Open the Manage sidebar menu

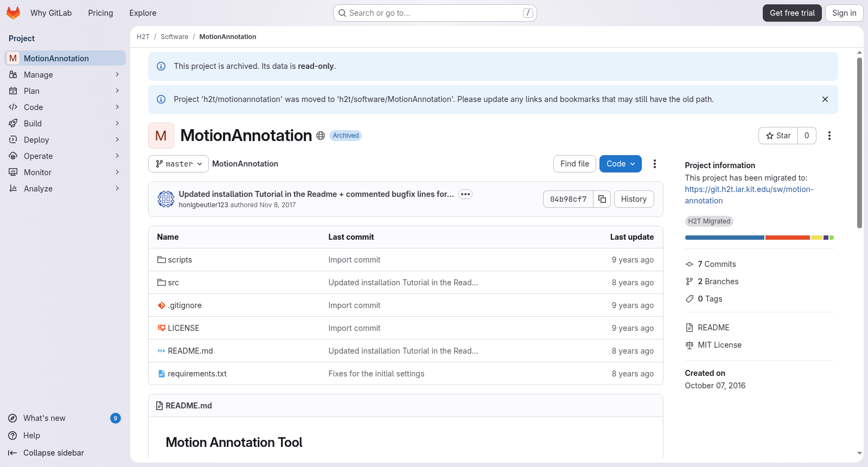[65, 75]
